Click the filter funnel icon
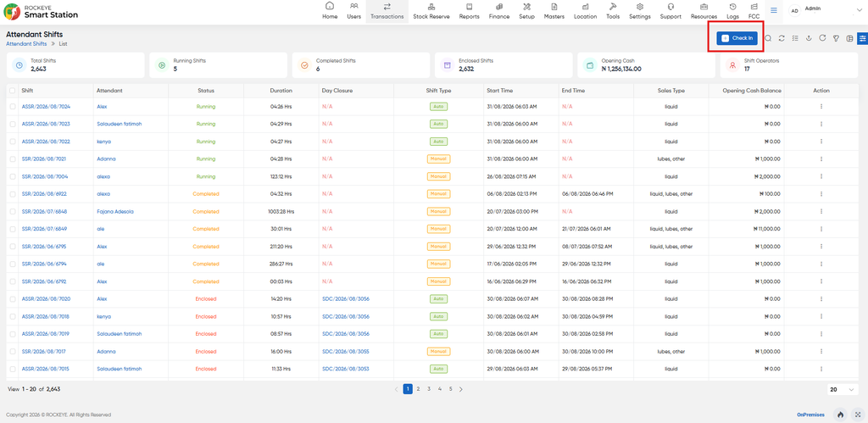Image resolution: width=868 pixels, height=423 pixels. click(x=836, y=38)
